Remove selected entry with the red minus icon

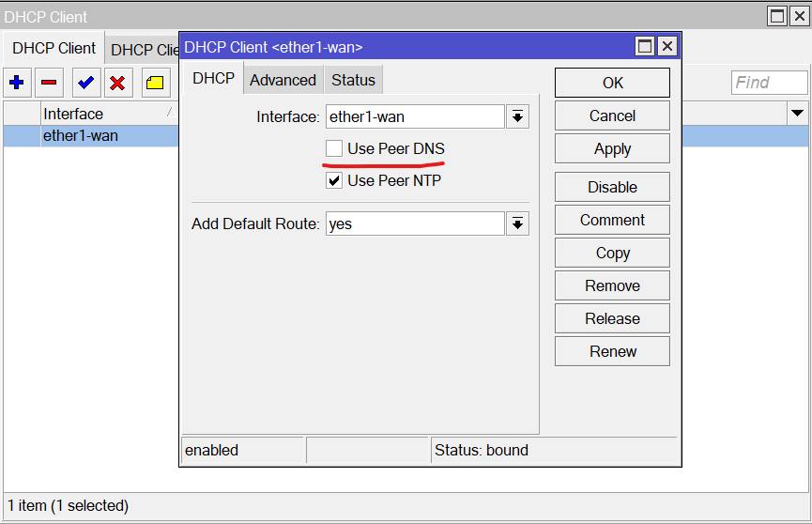pos(49,83)
